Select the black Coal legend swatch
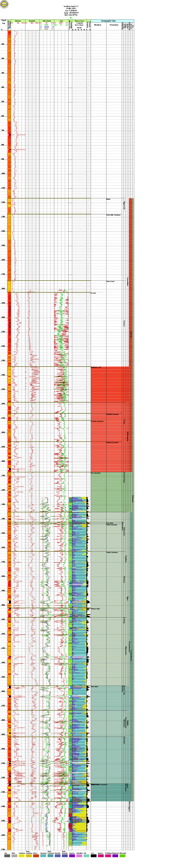170x868 pixels. [x=93, y=856]
